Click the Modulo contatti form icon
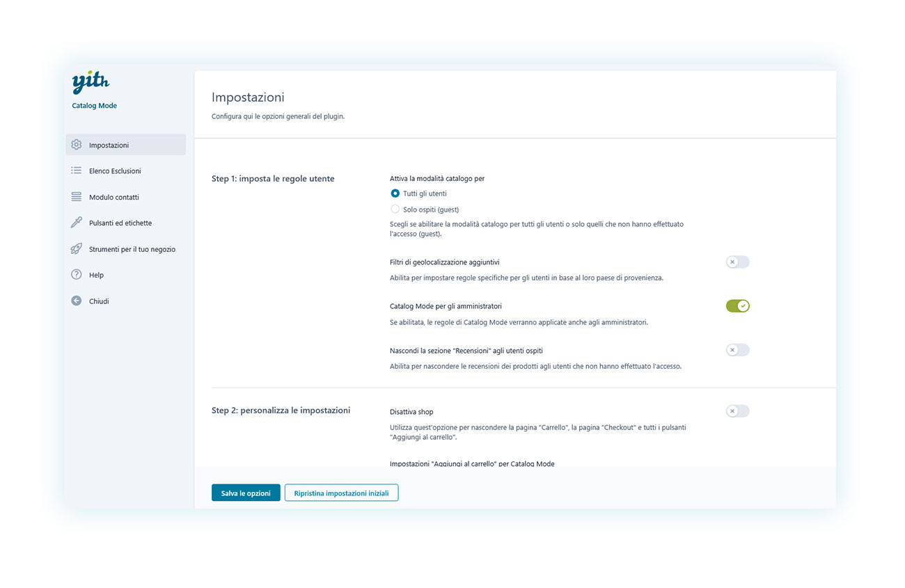Viewport: 905px width, 588px height. pos(77,197)
